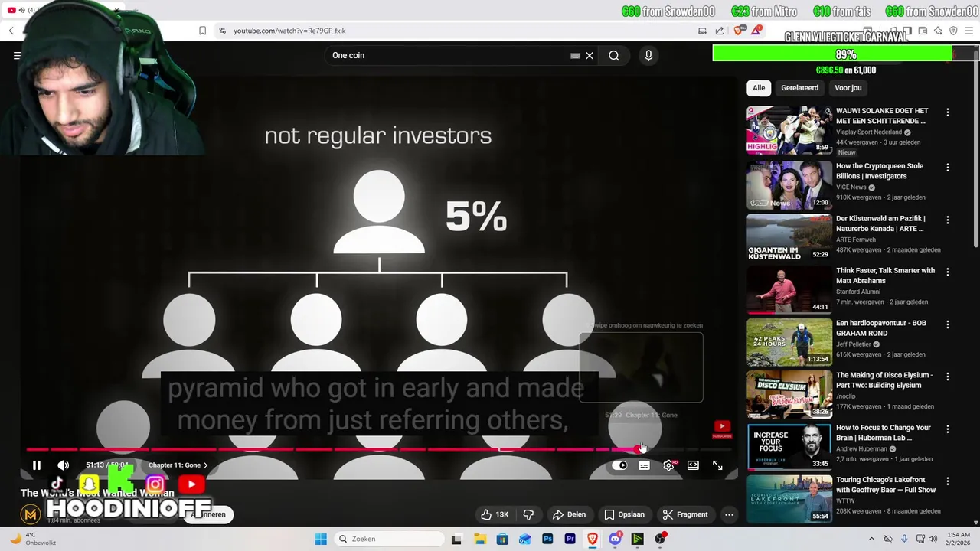Open the Viaplay Solanke video thumbnail
This screenshot has width=980, height=551.
click(789, 130)
